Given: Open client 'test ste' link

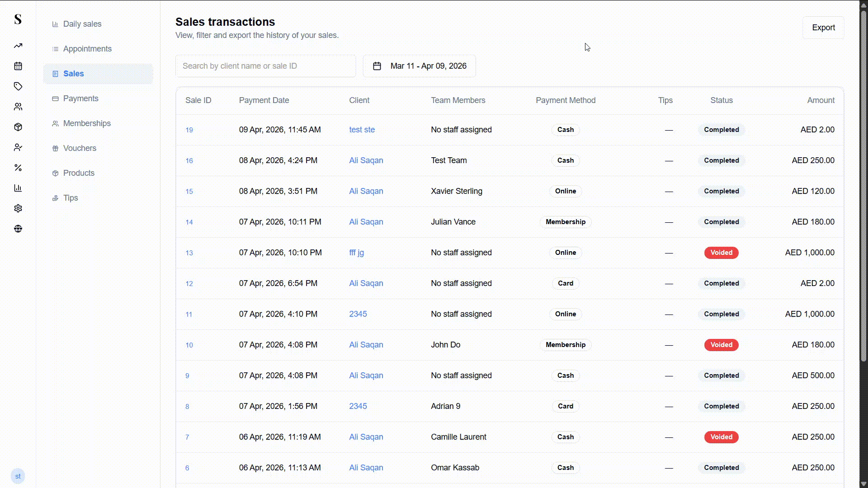Looking at the screenshot, I should coord(362,130).
